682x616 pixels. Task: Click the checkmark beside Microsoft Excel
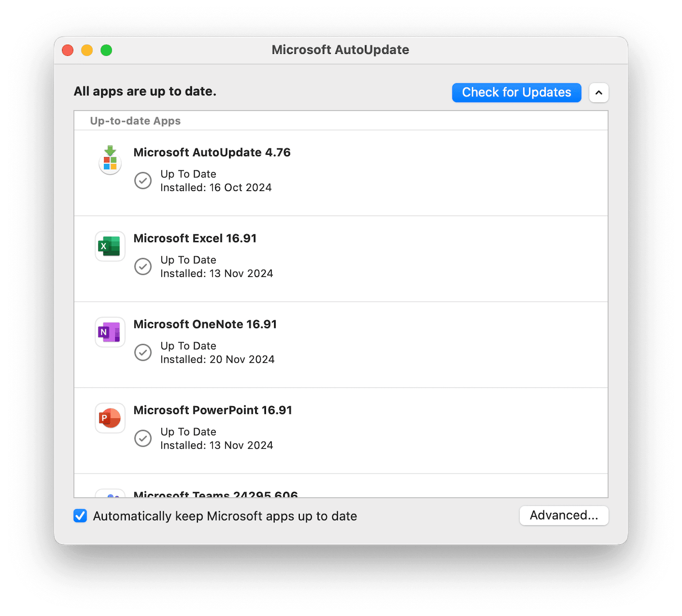(143, 266)
